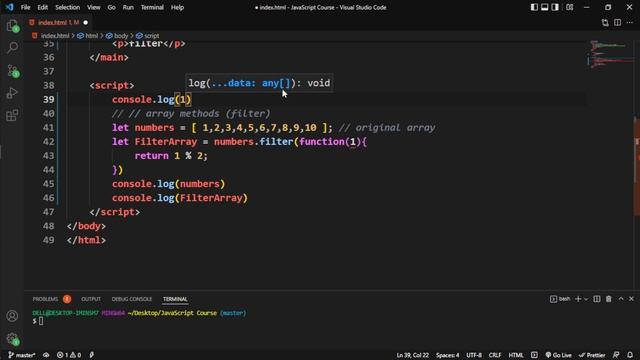Close the terminal panel
Image resolution: width=640 pixels, height=360 pixels.
point(631,299)
